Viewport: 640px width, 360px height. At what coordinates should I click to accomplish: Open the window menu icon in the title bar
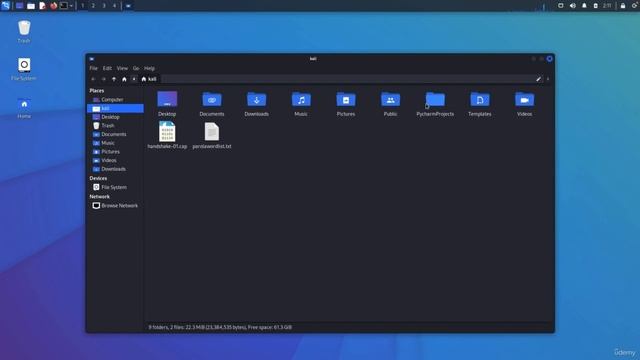point(92,59)
